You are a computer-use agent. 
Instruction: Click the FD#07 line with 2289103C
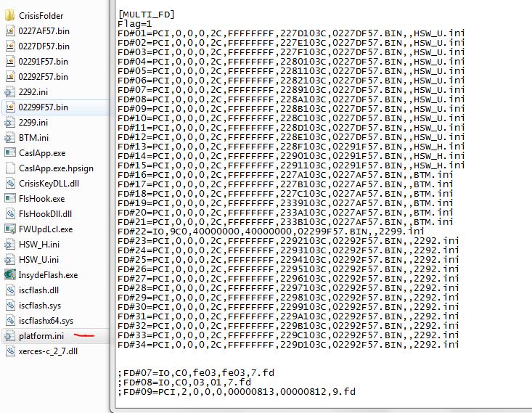[291, 90]
